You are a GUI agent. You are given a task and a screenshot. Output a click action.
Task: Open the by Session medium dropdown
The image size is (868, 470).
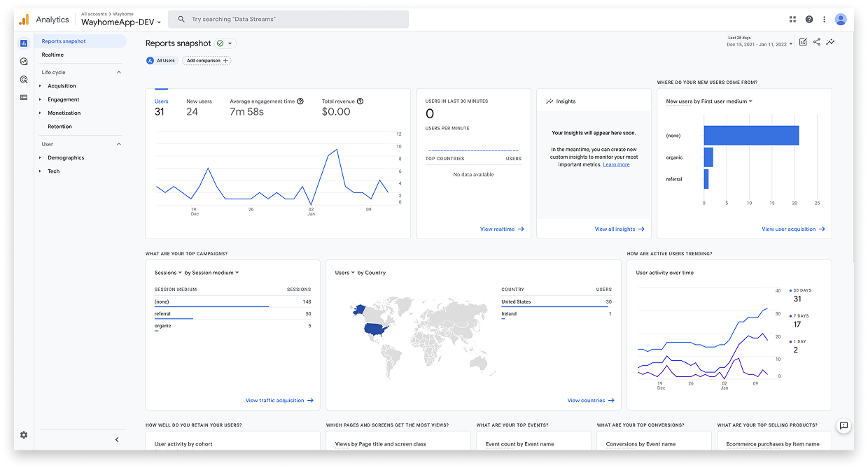(212, 273)
